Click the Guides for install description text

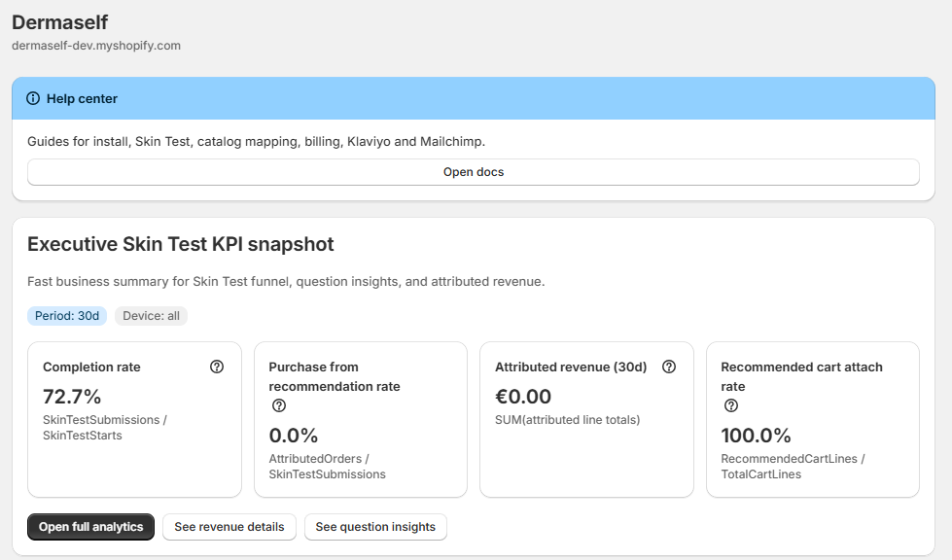point(256,141)
